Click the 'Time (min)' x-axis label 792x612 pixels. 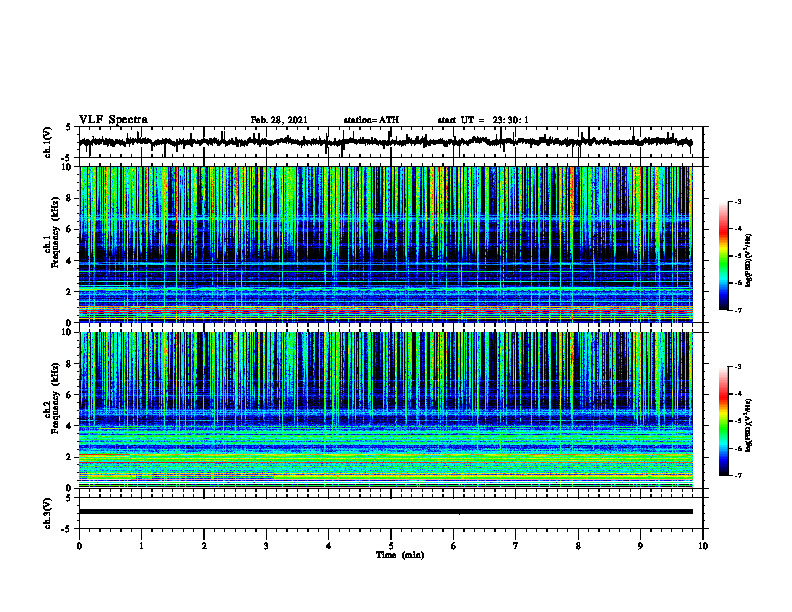click(400, 555)
